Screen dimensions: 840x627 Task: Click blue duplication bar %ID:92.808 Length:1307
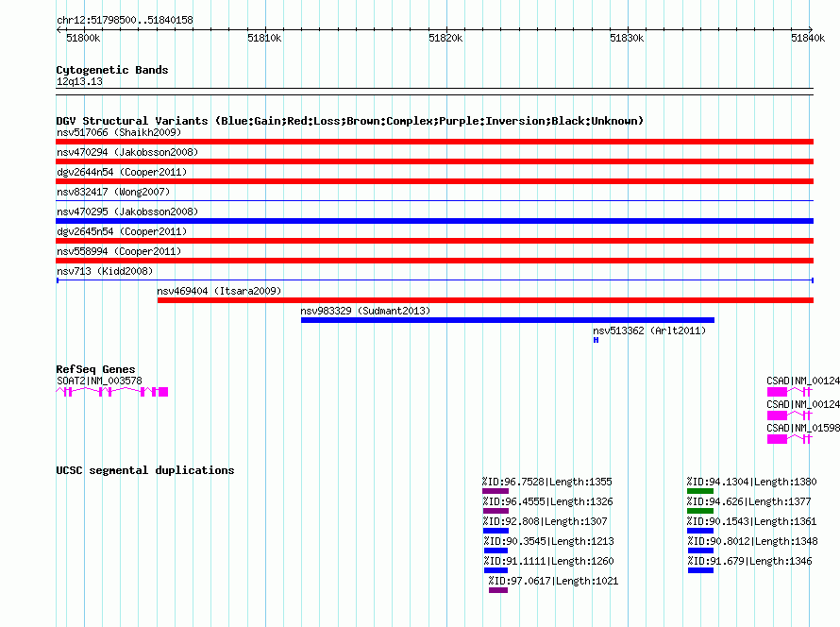496,531
